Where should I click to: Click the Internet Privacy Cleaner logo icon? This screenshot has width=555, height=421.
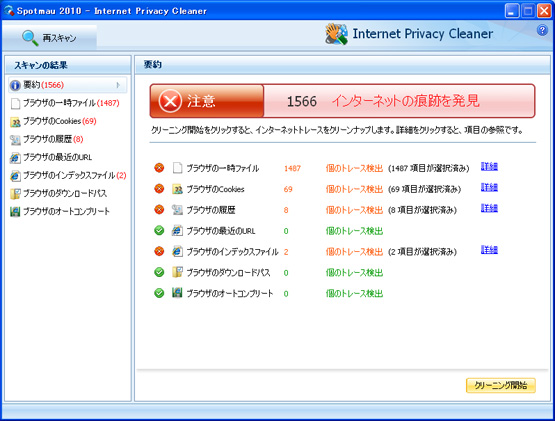tap(336, 34)
